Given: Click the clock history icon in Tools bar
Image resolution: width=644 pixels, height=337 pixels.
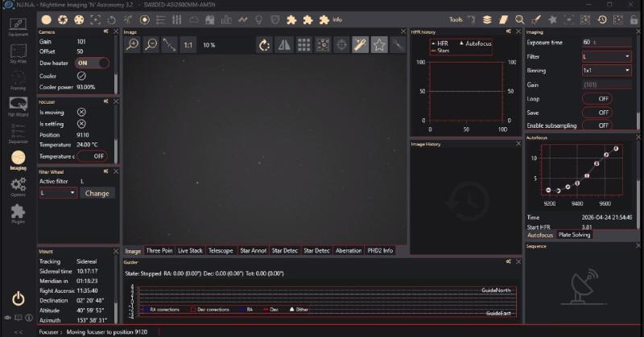Looking at the screenshot, I should coord(602,19).
